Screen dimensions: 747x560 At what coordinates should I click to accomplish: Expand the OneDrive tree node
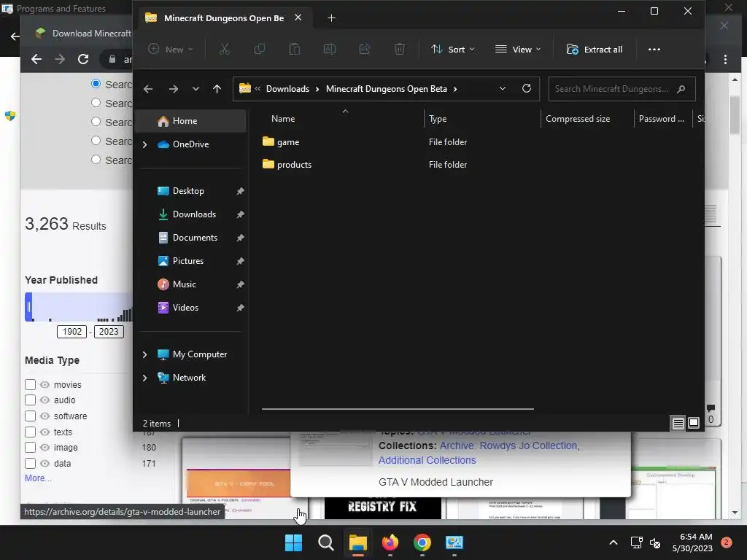(x=145, y=144)
